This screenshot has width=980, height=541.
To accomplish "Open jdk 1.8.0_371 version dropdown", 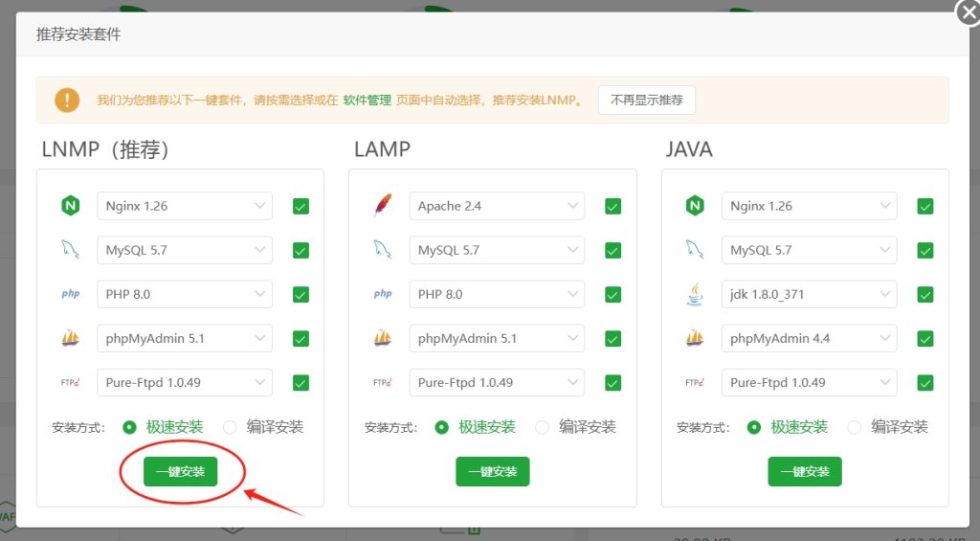I will (x=810, y=294).
